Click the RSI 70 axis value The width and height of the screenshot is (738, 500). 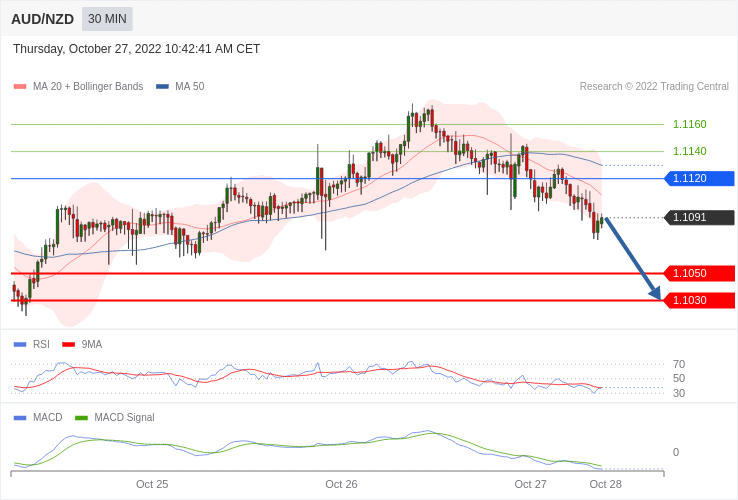click(x=679, y=364)
